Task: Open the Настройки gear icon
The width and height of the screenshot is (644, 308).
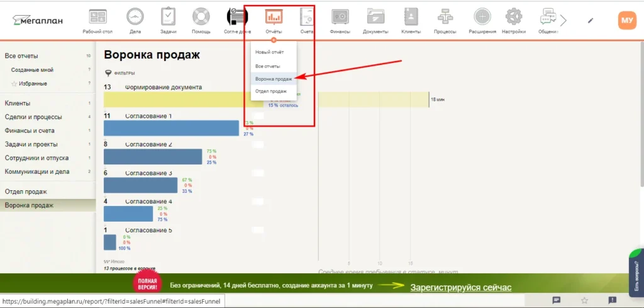Action: coord(513,17)
